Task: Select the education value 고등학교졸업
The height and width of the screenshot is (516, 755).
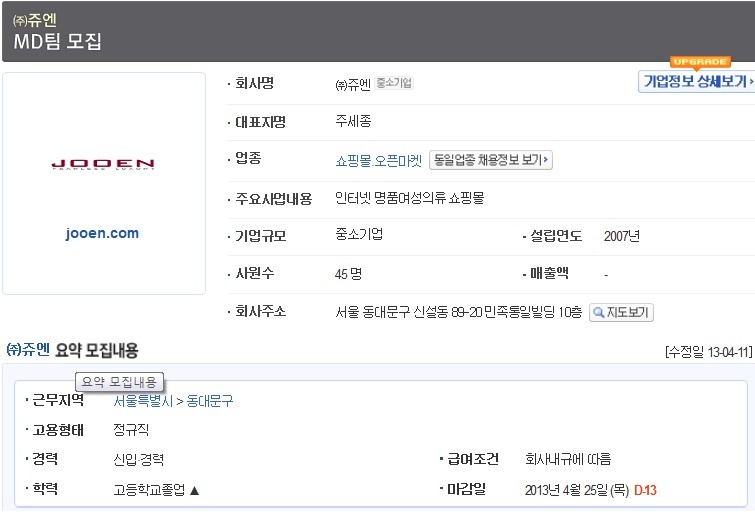Action: point(149,490)
